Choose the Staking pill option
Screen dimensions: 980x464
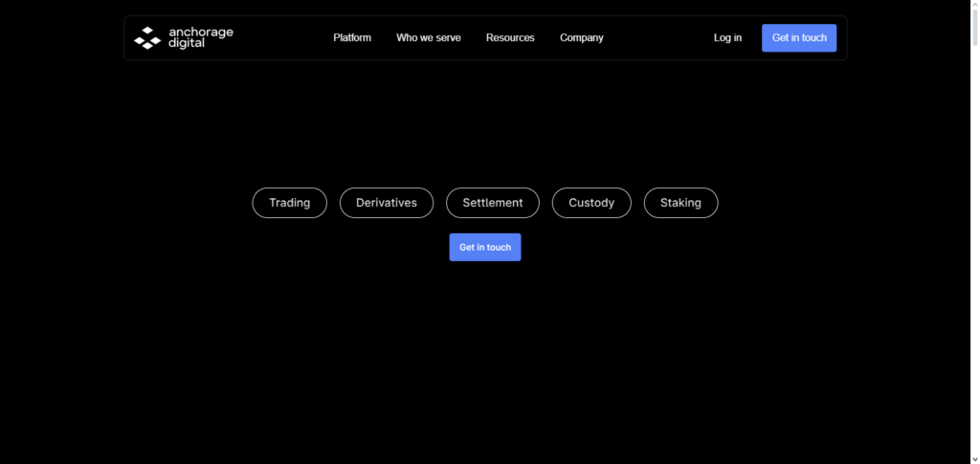pyautogui.click(x=680, y=203)
